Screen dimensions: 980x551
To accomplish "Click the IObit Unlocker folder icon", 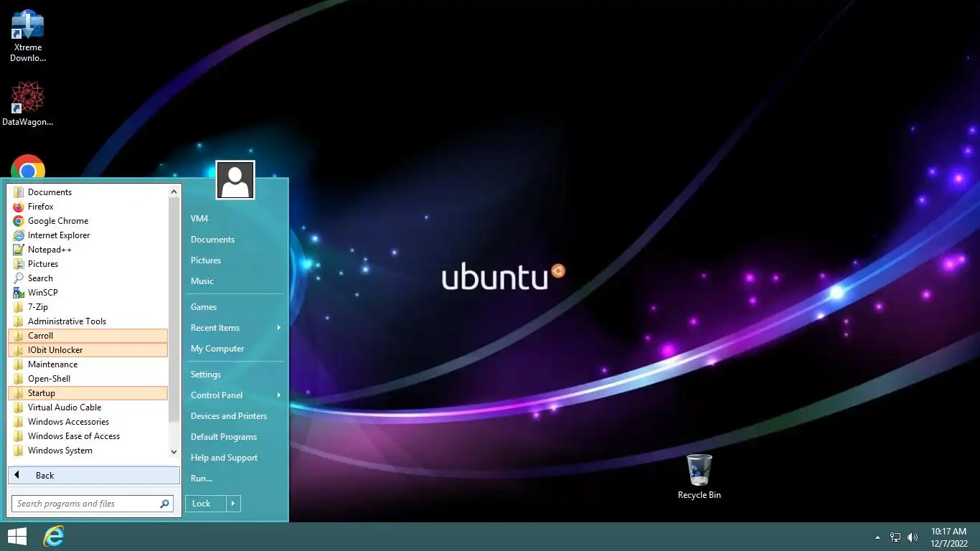I will (19, 350).
